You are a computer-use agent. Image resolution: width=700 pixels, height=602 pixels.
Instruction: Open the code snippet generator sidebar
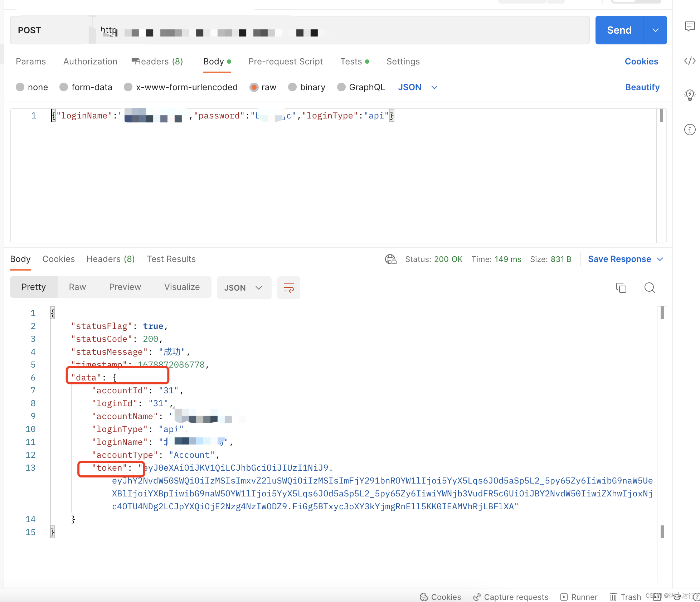[x=689, y=61]
